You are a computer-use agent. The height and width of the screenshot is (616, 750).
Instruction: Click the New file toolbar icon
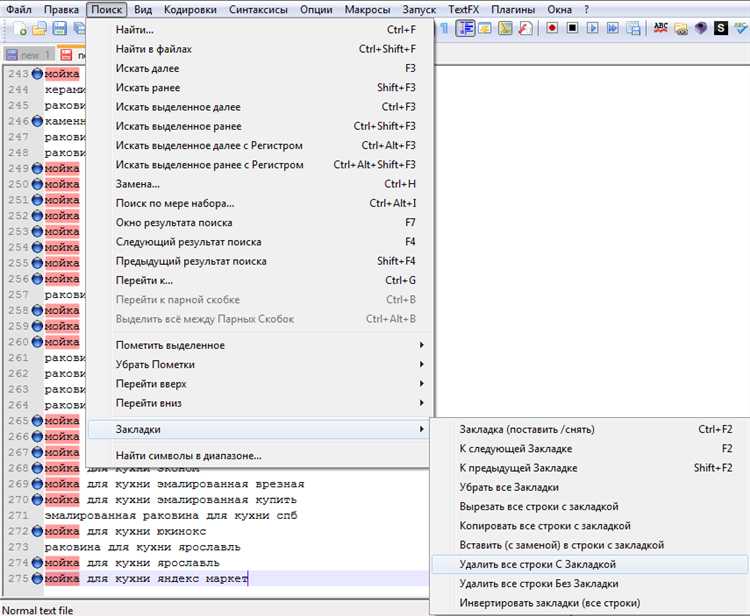coord(21,29)
